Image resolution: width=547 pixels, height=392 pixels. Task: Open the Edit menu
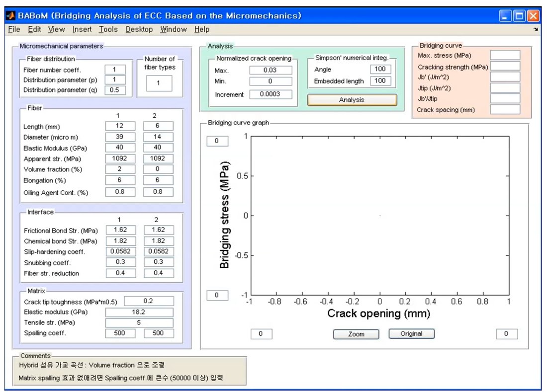point(34,30)
